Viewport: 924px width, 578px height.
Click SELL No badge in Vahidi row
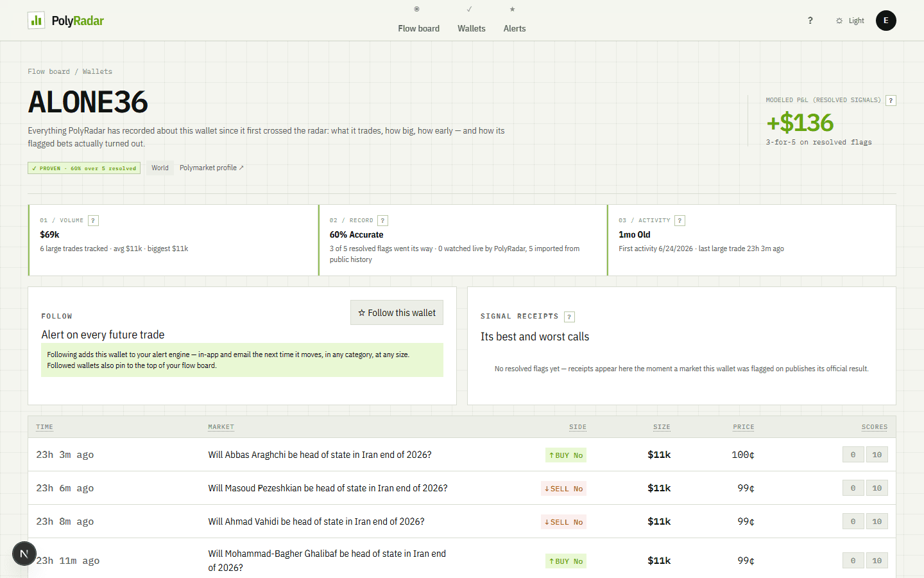coord(564,522)
